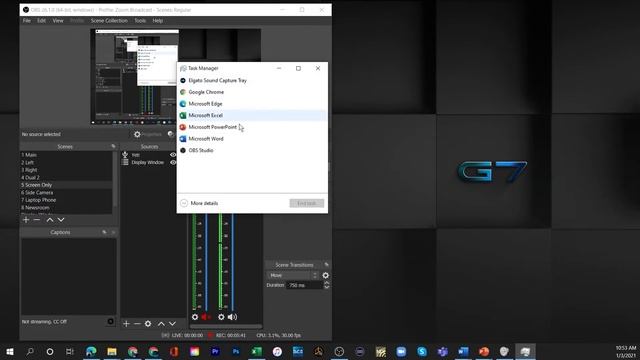Remove the selected scene with the minus icon
This screenshot has width=640, height=360.
[x=37, y=220]
